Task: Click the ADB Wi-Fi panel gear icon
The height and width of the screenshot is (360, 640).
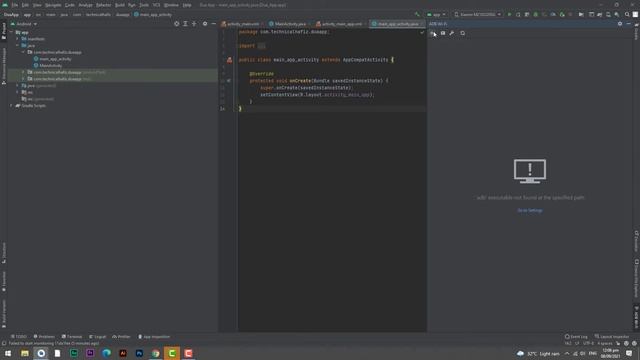Action: click(620, 24)
